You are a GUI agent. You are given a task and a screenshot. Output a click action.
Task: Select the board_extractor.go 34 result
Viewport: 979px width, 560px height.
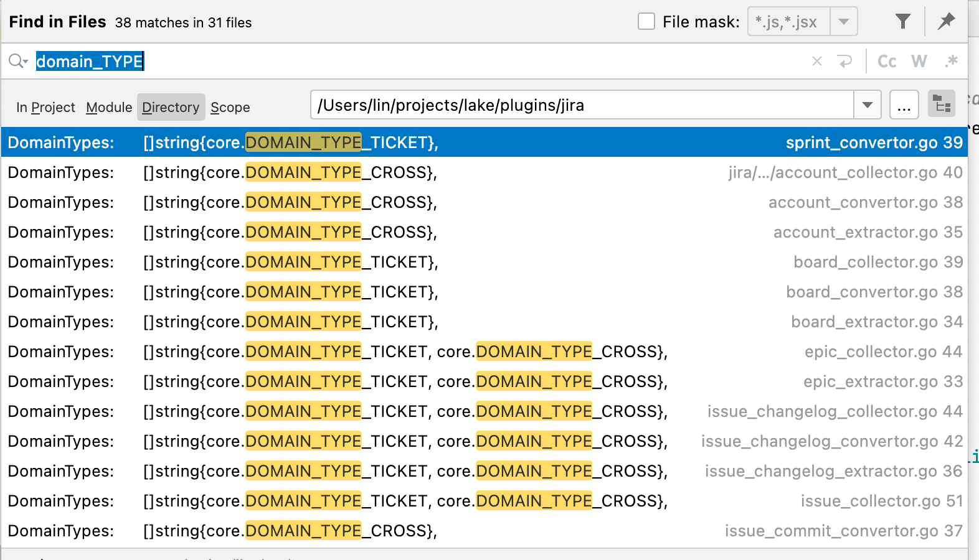(485, 322)
